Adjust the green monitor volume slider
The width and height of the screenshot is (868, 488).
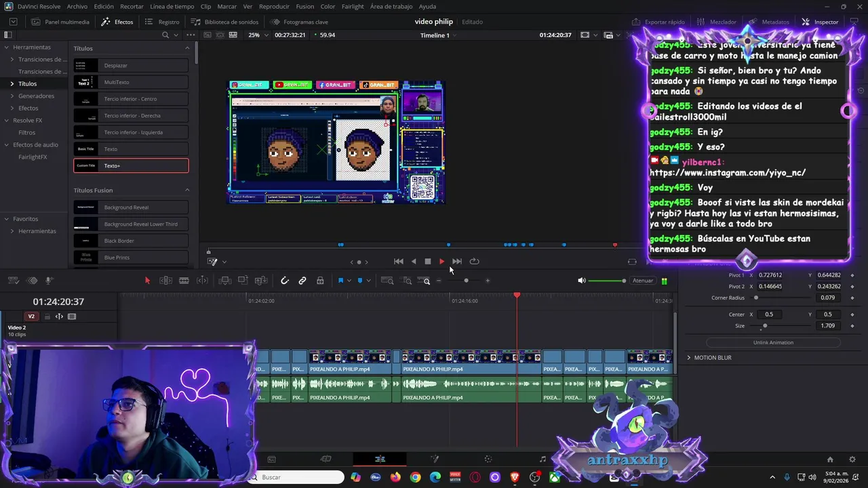click(607, 281)
